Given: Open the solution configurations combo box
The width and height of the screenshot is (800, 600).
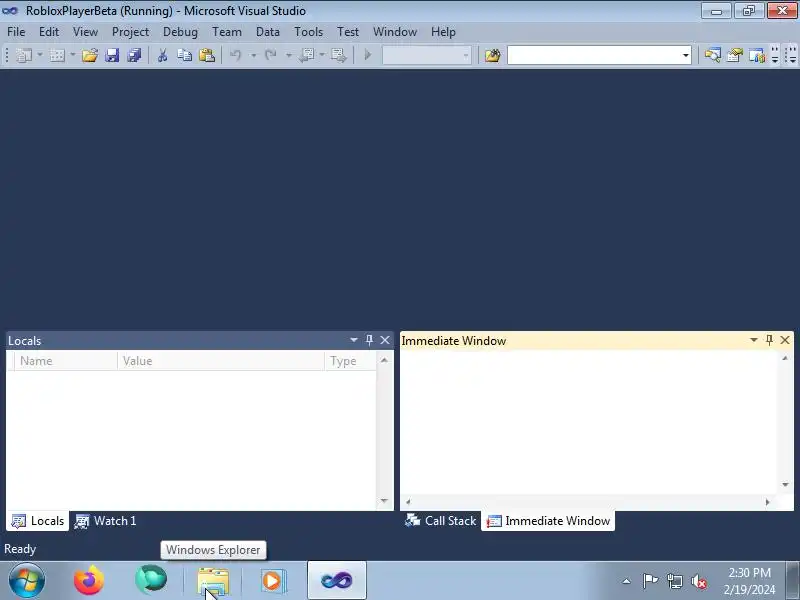Looking at the screenshot, I should click(x=427, y=55).
